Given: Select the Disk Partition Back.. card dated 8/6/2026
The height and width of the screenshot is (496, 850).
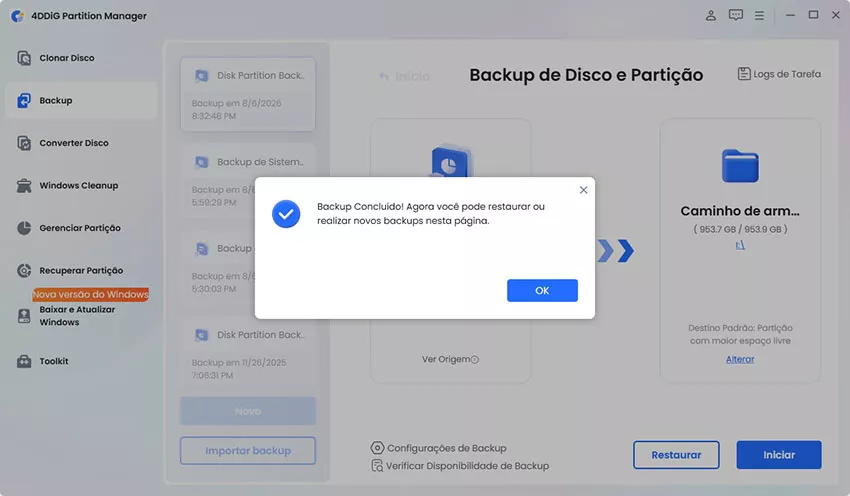Looking at the screenshot, I should tap(248, 94).
